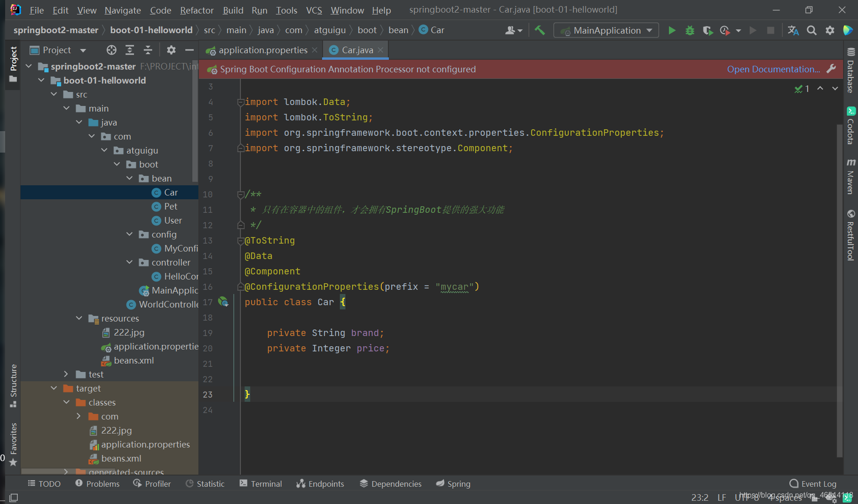
Task: Open IDE settings gear in the toolbar
Action: coord(830,30)
